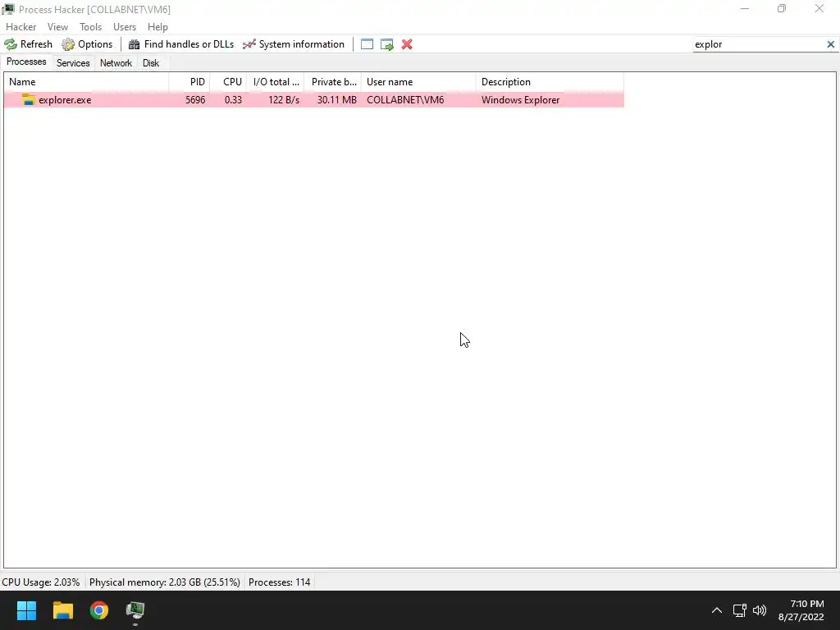Sort by the CPU column header

click(x=228, y=82)
